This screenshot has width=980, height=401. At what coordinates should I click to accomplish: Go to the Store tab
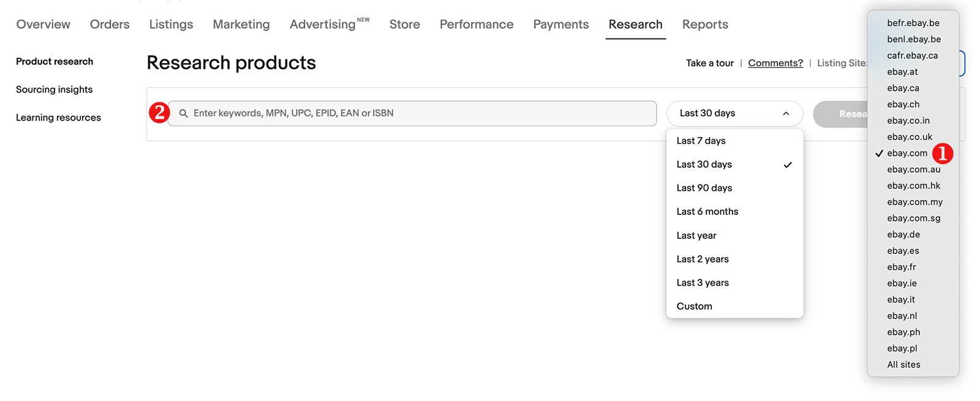coord(405,24)
